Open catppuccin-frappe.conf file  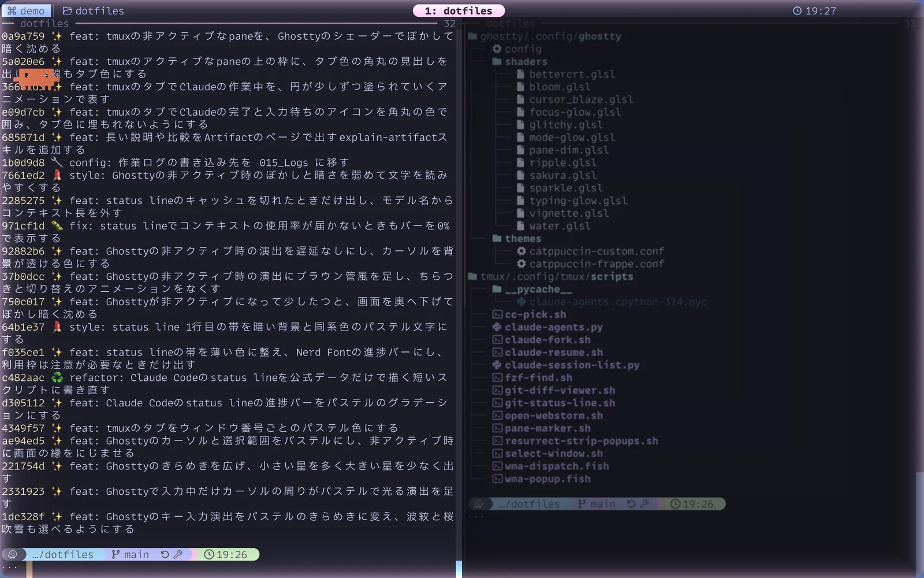[x=590, y=264]
